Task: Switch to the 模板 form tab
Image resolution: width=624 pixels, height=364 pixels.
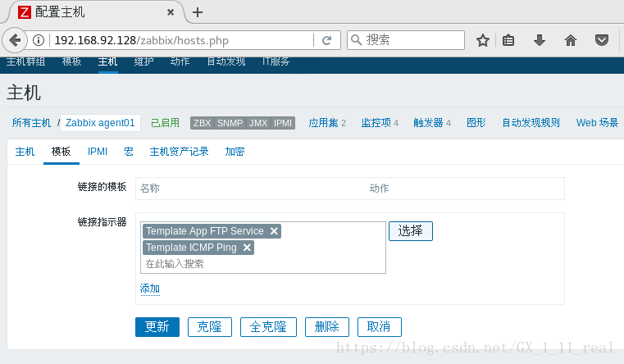Action: click(x=61, y=152)
